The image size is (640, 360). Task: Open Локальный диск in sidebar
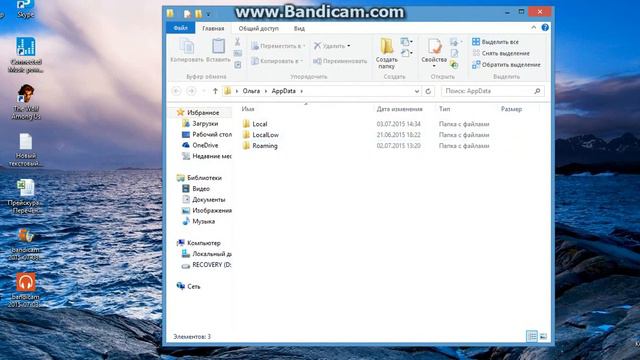211,254
